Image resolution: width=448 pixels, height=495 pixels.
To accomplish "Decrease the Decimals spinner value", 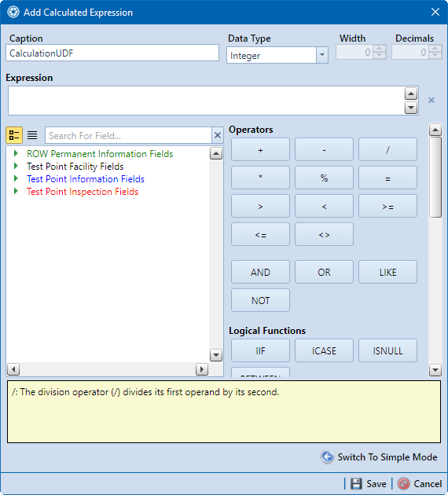I will (x=435, y=56).
